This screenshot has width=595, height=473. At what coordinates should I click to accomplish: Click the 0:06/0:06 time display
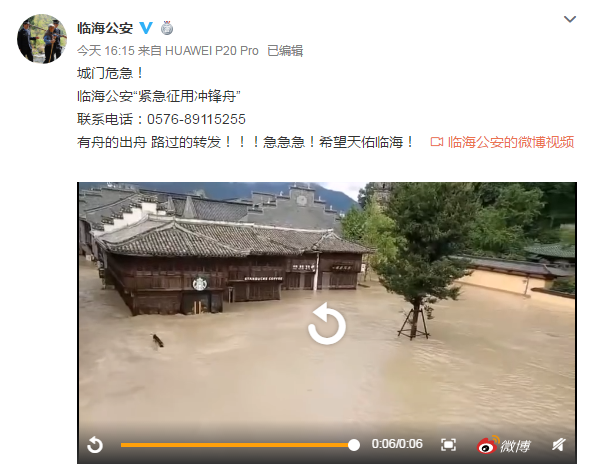[x=397, y=444]
